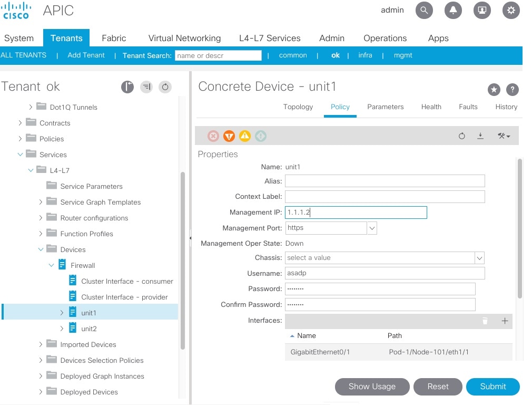Switch to the Fabric tab

(114, 38)
